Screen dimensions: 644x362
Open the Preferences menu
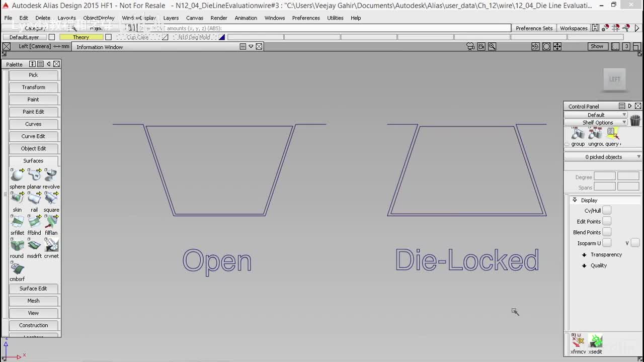click(x=306, y=18)
